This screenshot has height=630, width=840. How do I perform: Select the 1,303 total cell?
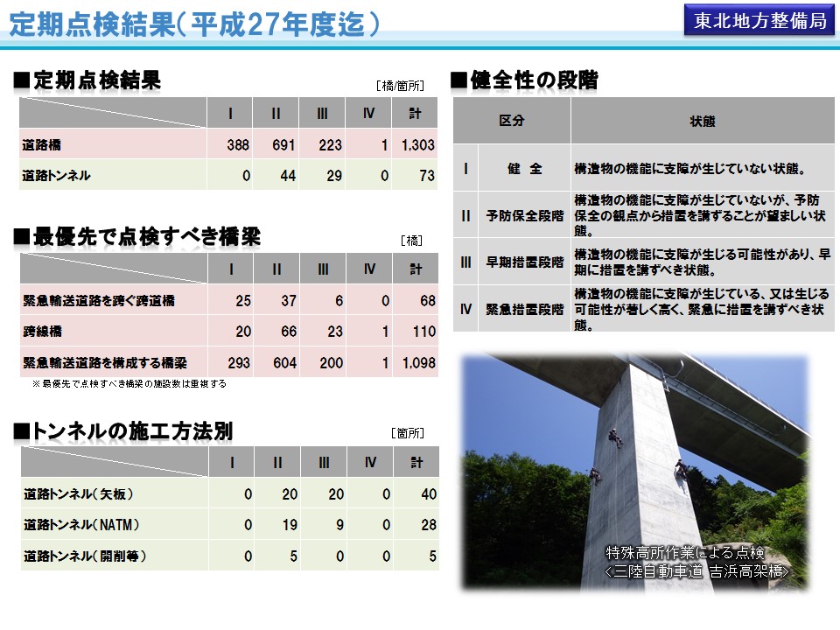pos(416,145)
